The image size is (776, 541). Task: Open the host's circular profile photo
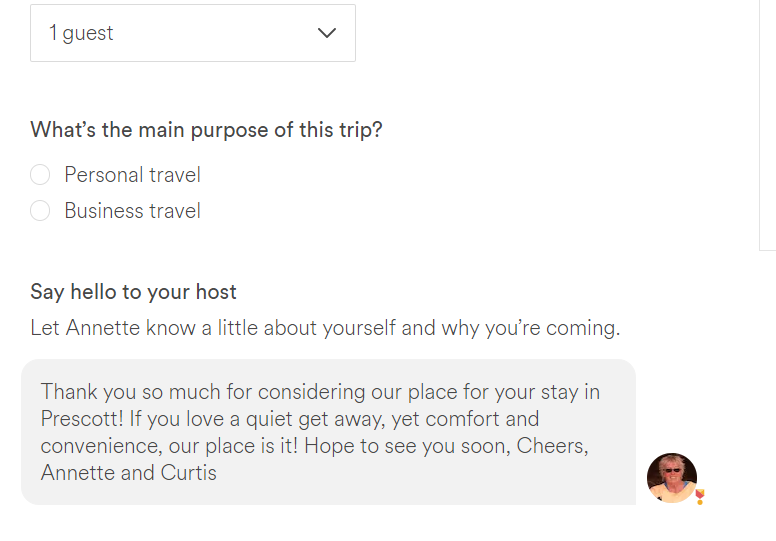671,477
